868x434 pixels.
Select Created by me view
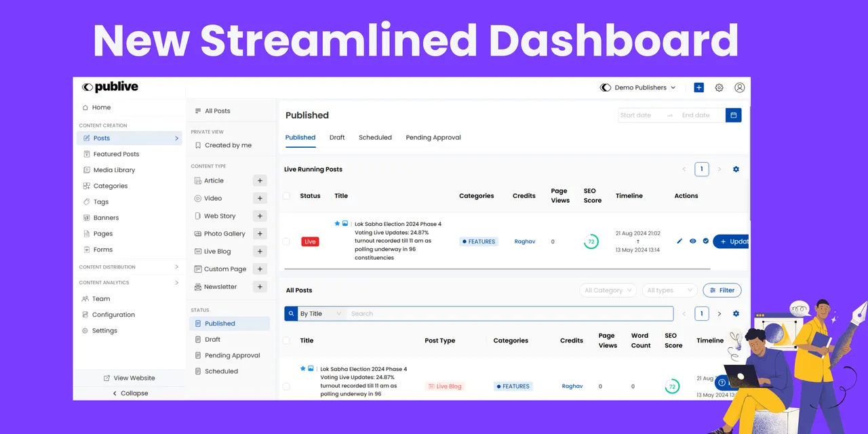pos(228,145)
